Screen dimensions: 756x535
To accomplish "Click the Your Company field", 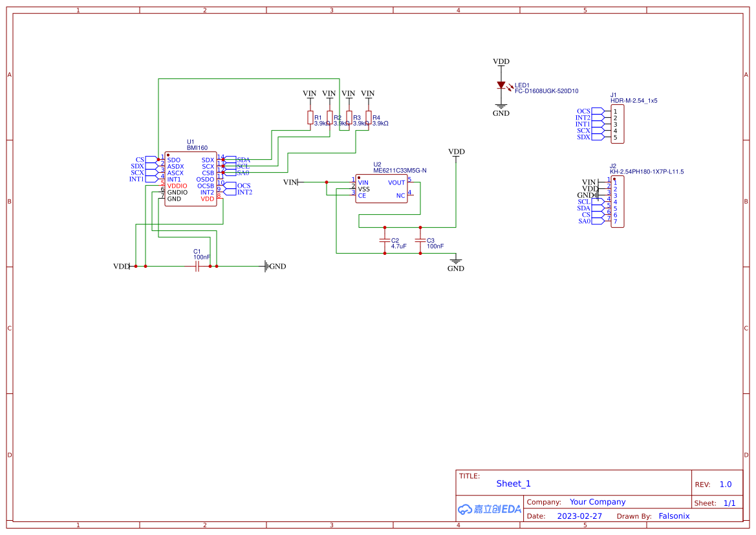I will [598, 502].
